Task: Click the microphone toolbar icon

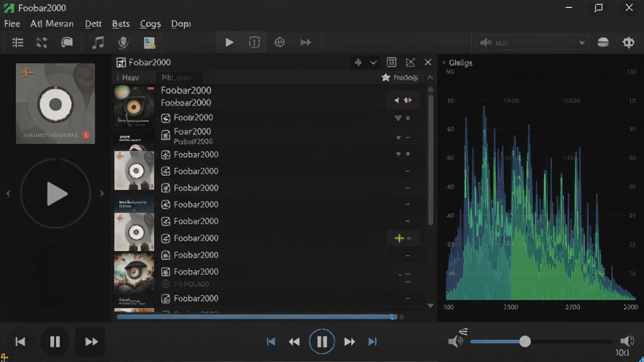Action: click(x=123, y=42)
